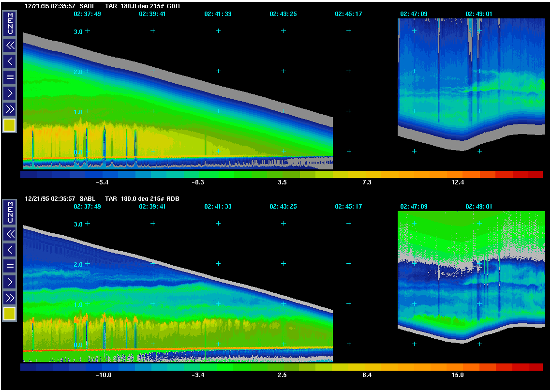Select the yellow square swatch in the top panel
552x392 pixels.
(x=10, y=125)
